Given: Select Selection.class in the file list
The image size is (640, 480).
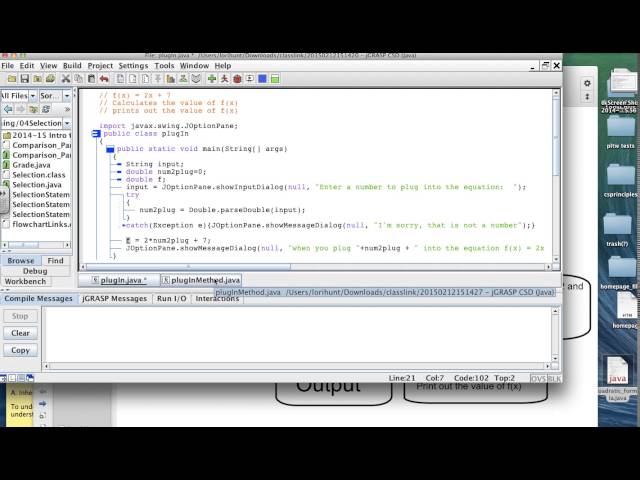Looking at the screenshot, I should 39,175.
